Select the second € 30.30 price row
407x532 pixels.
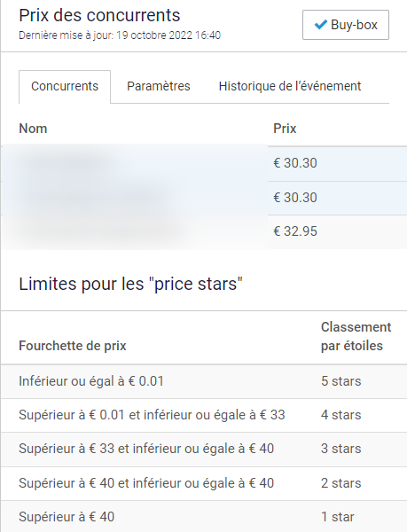(x=204, y=198)
